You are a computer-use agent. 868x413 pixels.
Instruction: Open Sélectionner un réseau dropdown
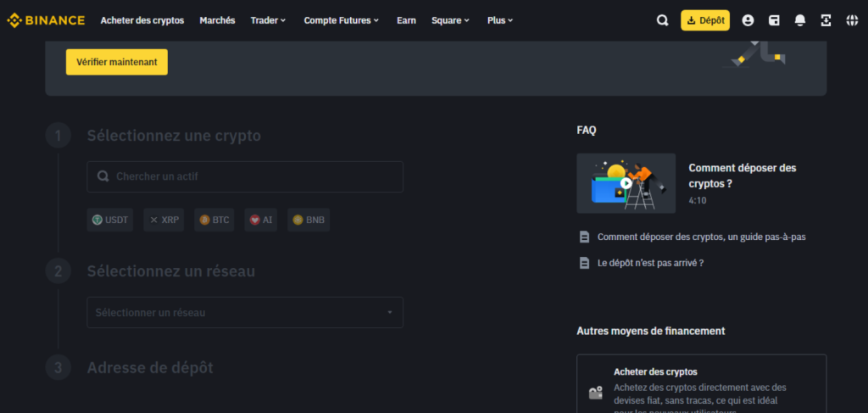coord(245,312)
